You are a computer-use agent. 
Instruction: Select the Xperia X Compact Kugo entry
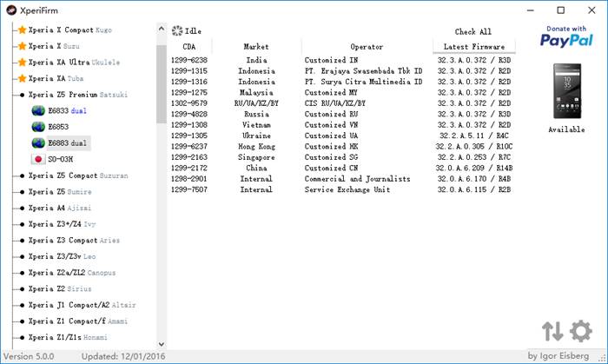pyautogui.click(x=69, y=30)
